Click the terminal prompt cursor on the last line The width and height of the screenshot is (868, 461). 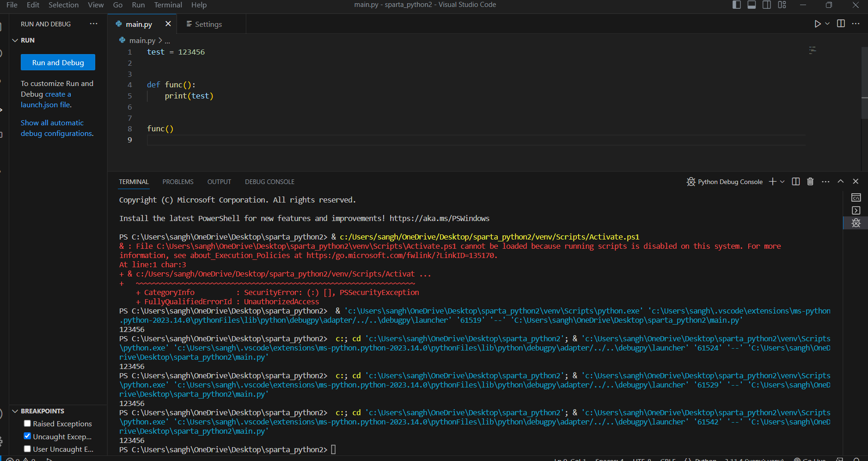tap(333, 449)
